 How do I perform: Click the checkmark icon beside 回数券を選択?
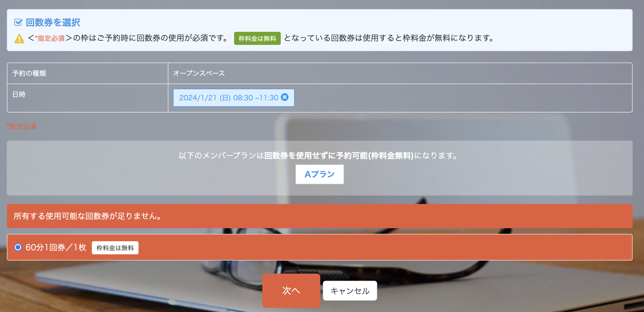pos(18,22)
